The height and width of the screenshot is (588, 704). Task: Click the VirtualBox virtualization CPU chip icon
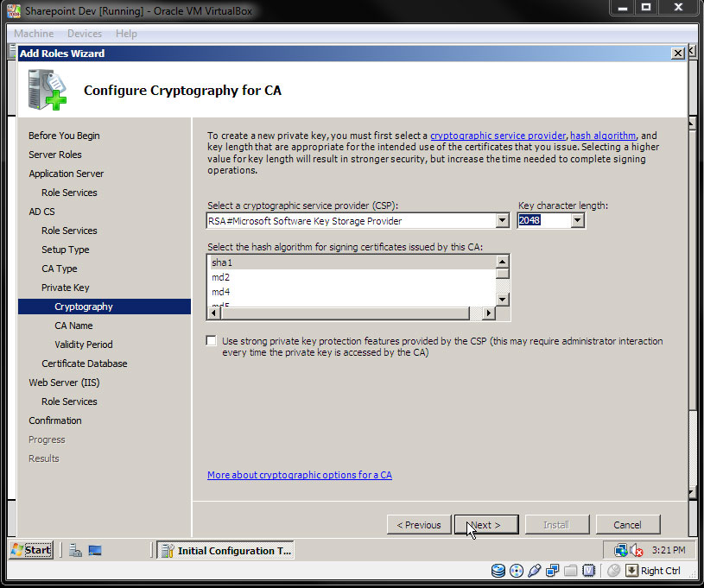click(x=588, y=571)
